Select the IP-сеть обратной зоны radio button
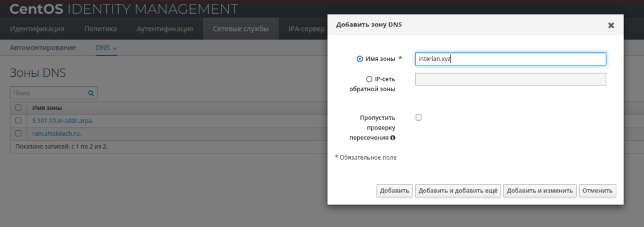The image size is (644, 227). pos(369,79)
